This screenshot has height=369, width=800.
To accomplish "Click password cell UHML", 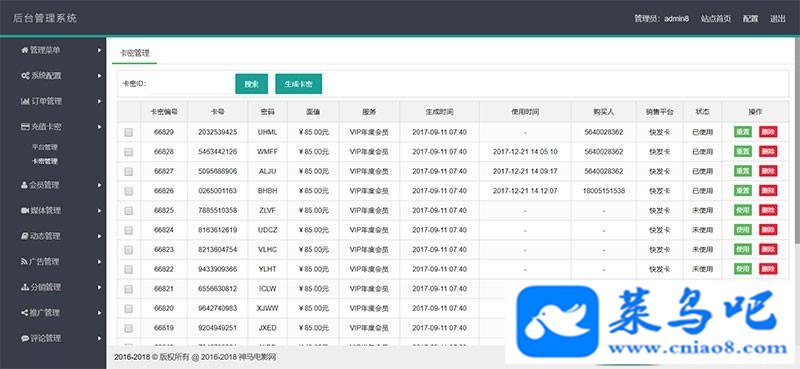I will tap(267, 132).
